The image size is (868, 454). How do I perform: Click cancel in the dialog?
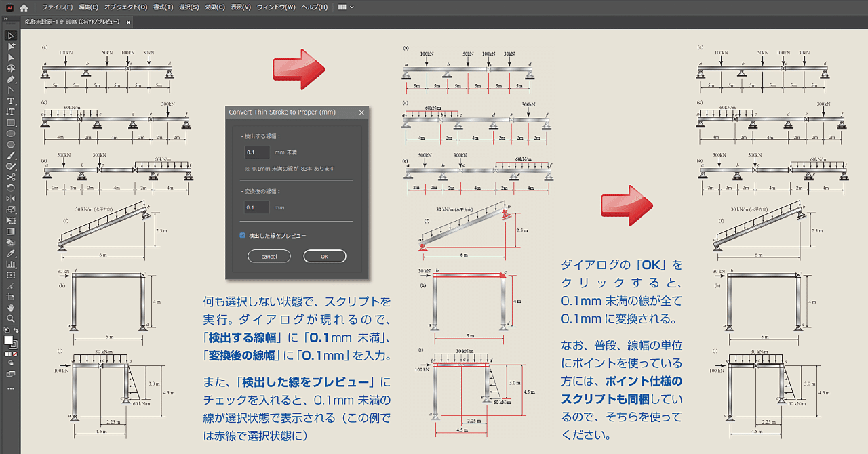click(269, 256)
